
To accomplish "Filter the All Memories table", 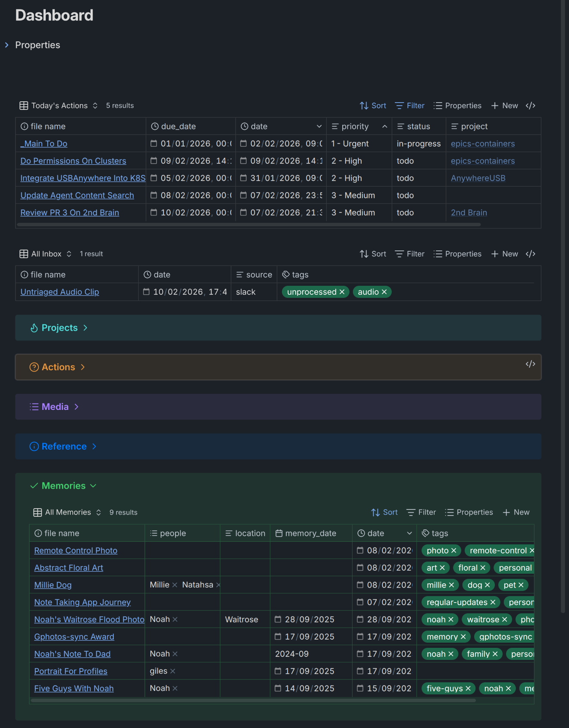I will (x=421, y=512).
